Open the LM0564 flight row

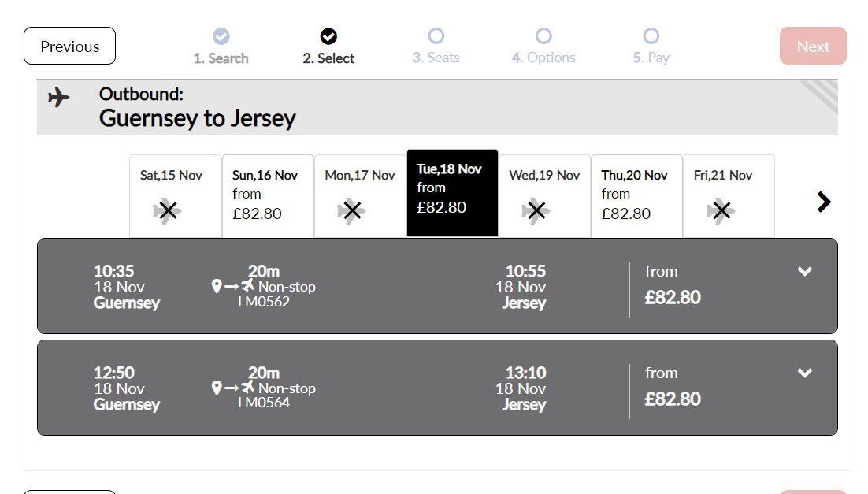point(437,388)
